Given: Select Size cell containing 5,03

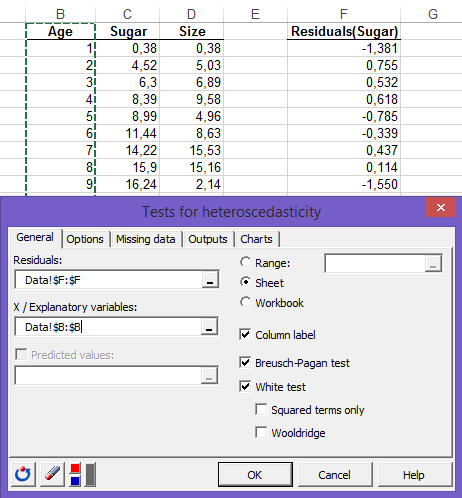Looking at the screenshot, I should click(x=191, y=65).
